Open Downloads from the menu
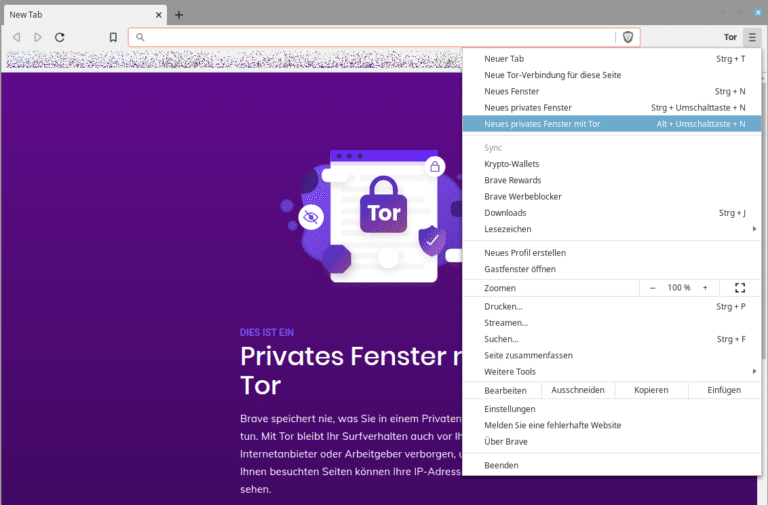 (612, 213)
